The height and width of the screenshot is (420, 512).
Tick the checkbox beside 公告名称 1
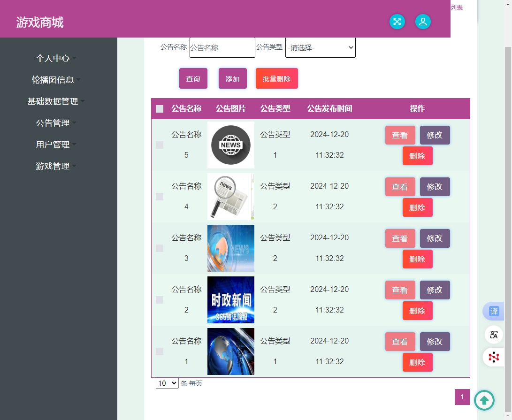(x=159, y=351)
